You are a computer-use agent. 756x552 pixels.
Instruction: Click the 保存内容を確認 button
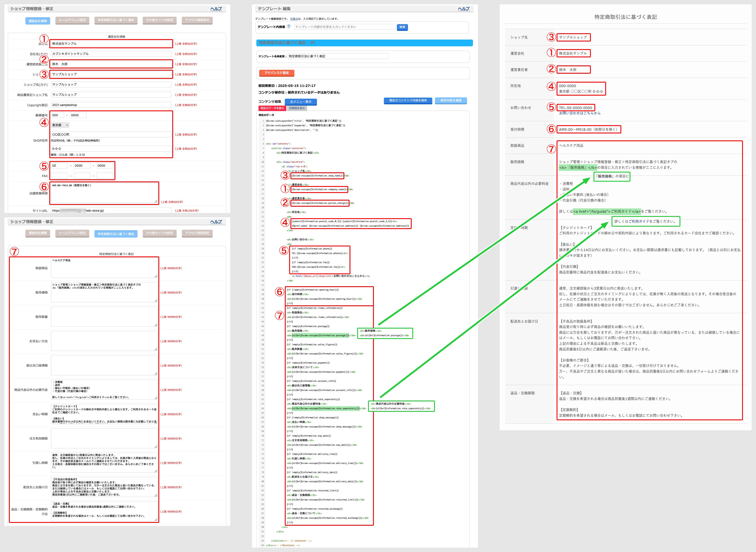(x=451, y=101)
